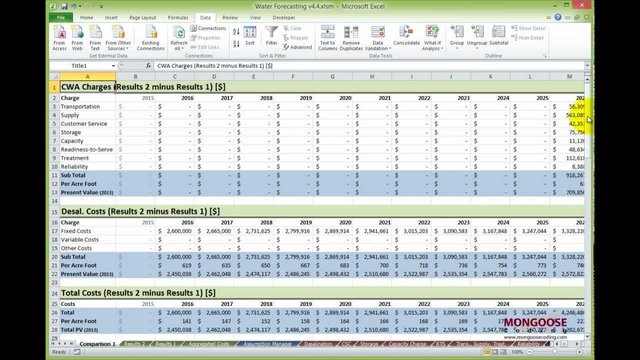640x360 pixels.
Task: Click the macro record icon in status bar
Action: click(77, 352)
